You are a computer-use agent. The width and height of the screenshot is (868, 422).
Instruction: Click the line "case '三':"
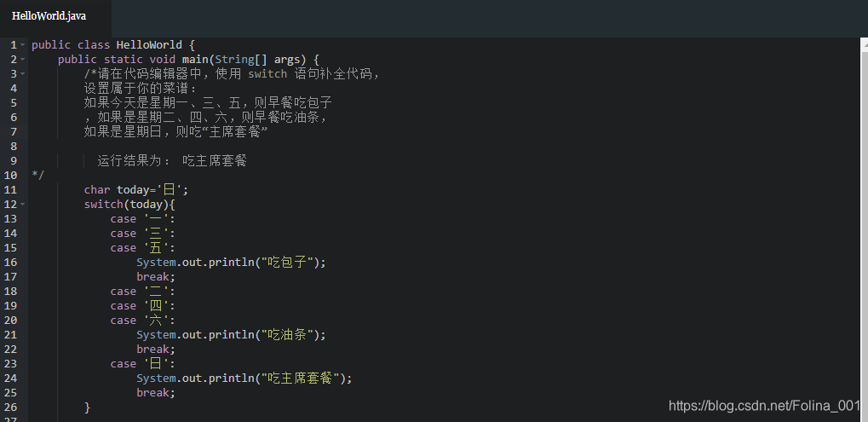click(x=143, y=233)
